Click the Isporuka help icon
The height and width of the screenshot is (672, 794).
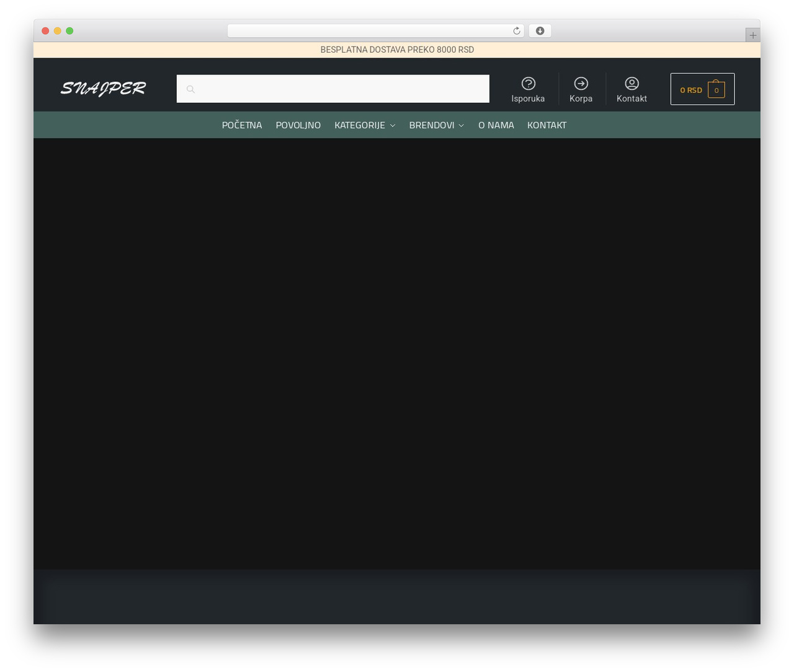pyautogui.click(x=528, y=83)
